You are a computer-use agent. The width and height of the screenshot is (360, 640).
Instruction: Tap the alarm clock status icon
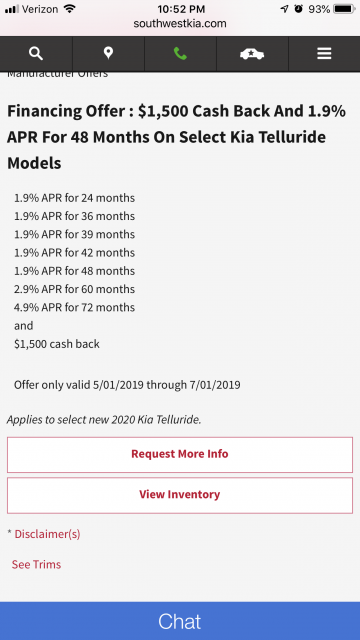click(299, 9)
